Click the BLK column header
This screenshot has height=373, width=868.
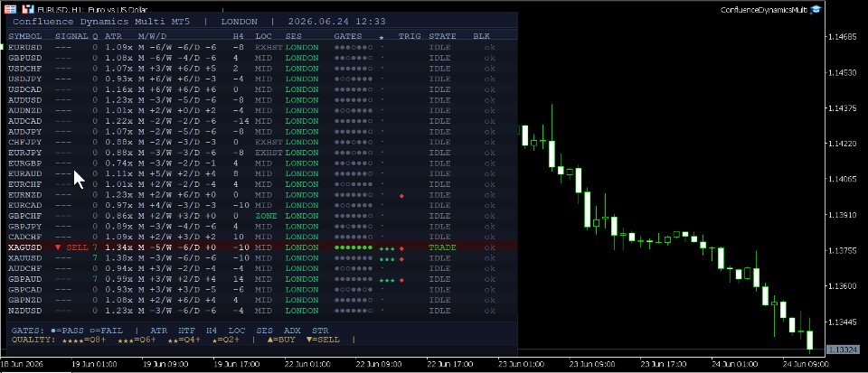click(482, 36)
